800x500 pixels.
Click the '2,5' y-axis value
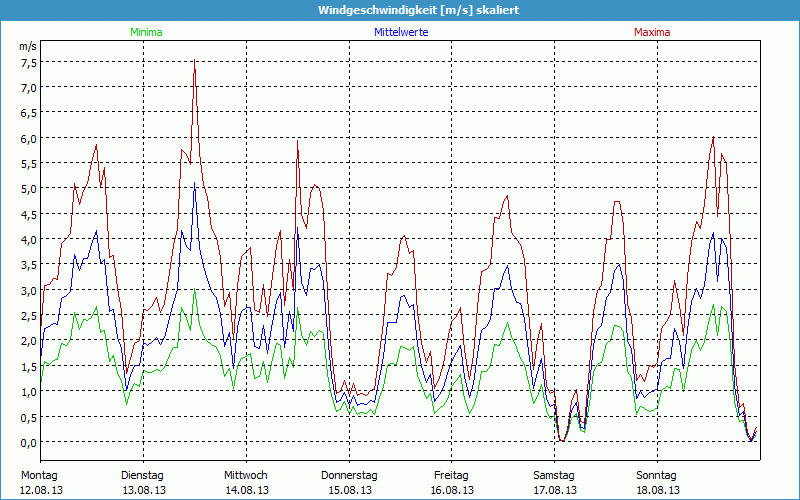click(29, 316)
